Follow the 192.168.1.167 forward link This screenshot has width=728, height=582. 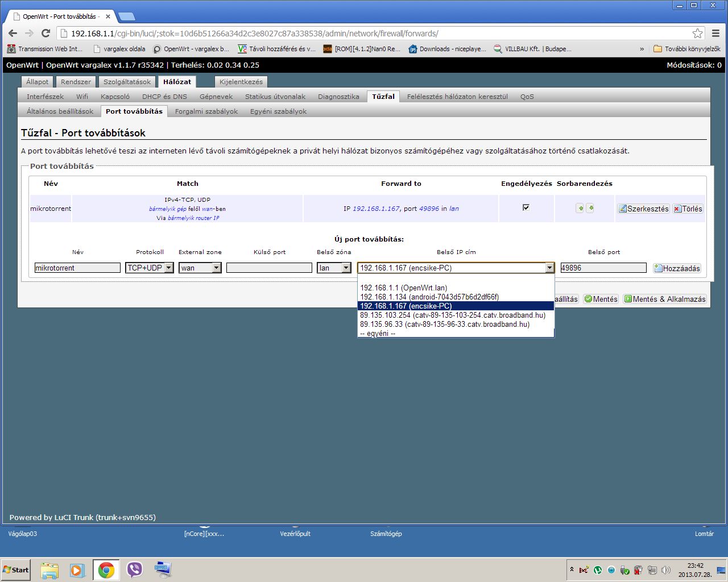376,209
